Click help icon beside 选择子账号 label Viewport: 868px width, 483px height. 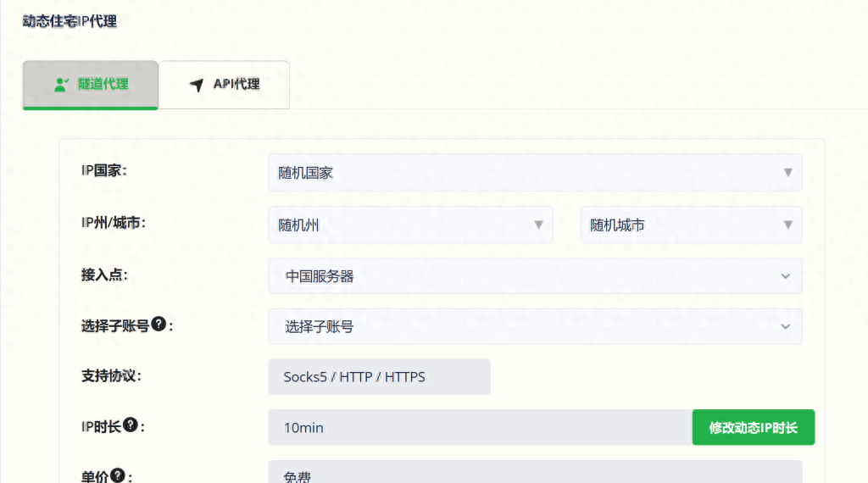pos(158,325)
